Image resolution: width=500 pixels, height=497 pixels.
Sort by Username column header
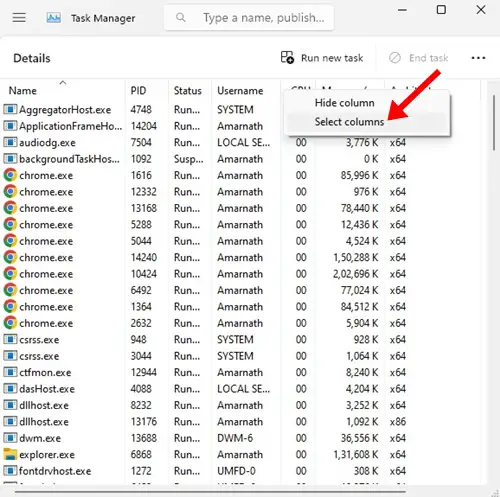coord(240,91)
